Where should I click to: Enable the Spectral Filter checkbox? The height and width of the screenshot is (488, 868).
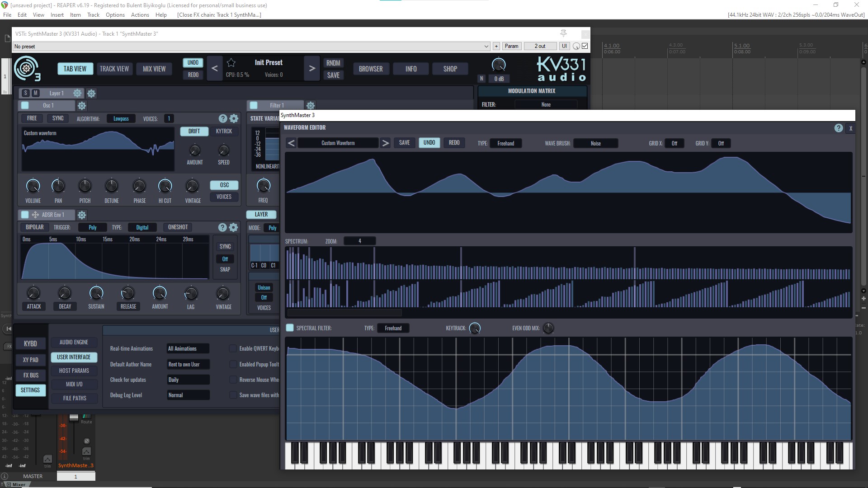point(290,328)
